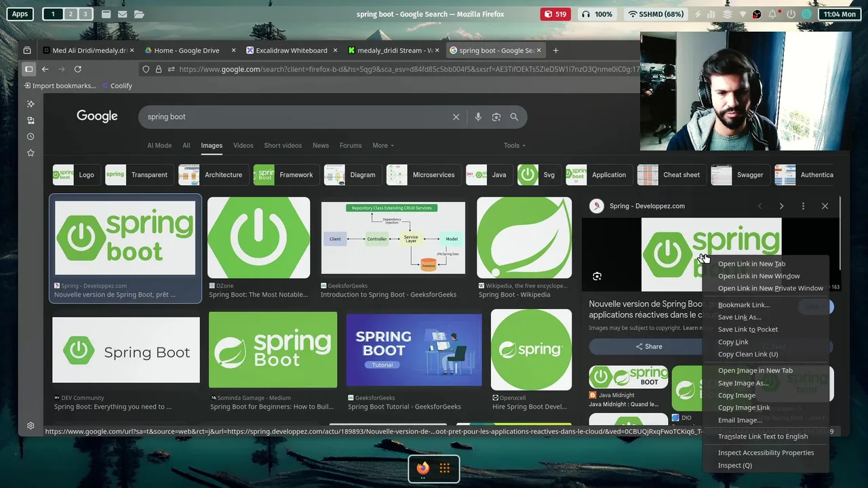This screenshot has height=488, width=868.
Task: Switch to the AI Mode search tab
Action: (x=159, y=145)
